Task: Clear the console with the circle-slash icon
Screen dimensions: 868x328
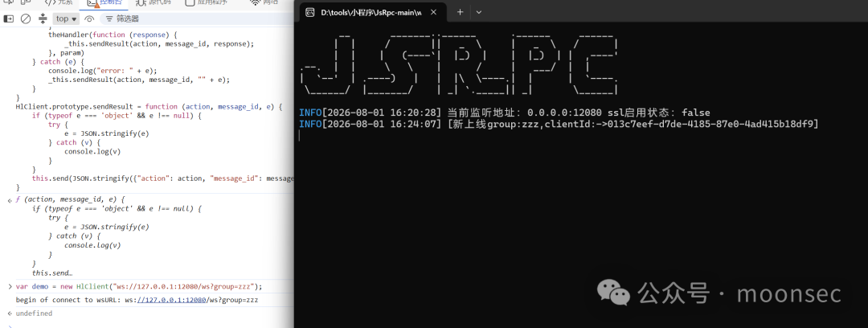Action: [x=26, y=18]
